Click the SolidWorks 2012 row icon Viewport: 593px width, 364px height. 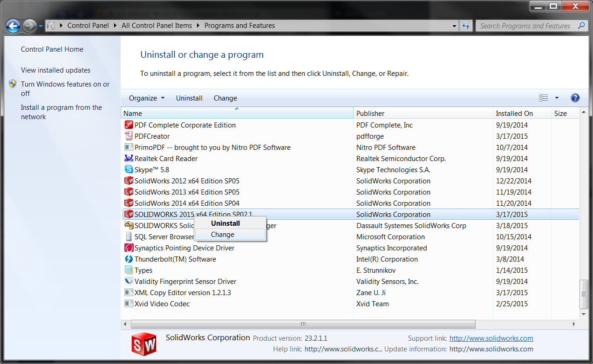click(x=129, y=181)
